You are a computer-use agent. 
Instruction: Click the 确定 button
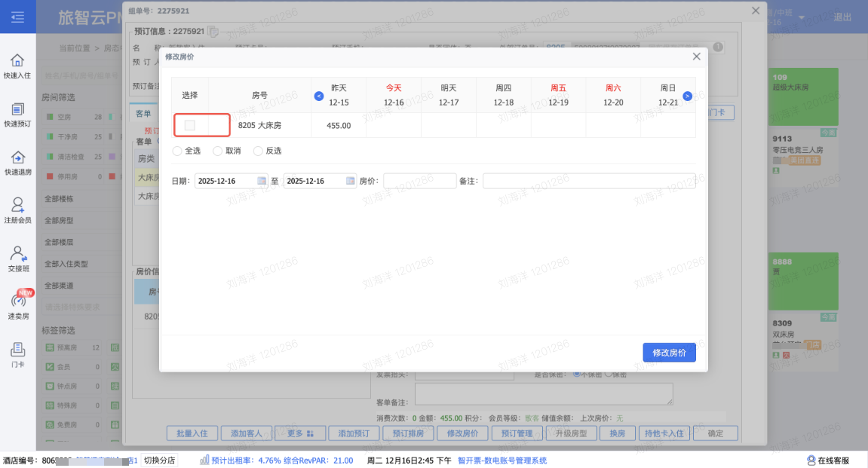(x=715, y=433)
